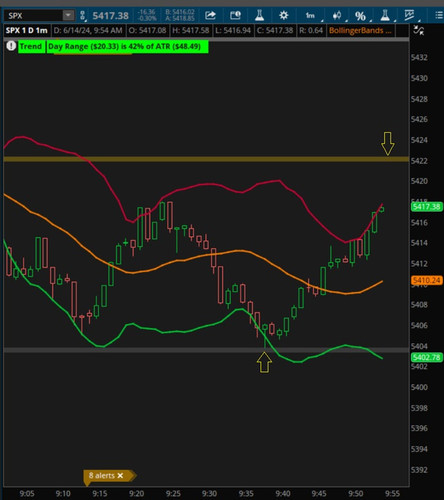Click the orange 5410.24 midline bubble
444x500 pixels.
tap(427, 280)
